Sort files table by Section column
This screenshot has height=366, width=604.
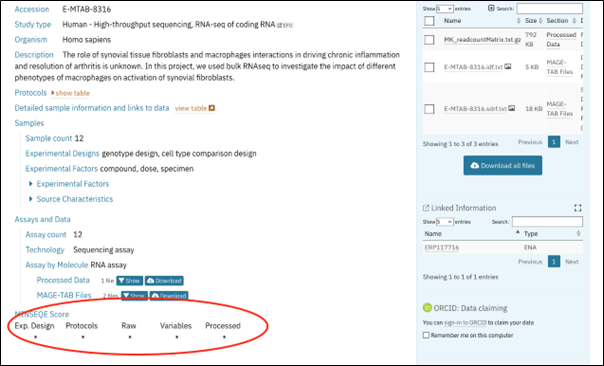coord(574,21)
